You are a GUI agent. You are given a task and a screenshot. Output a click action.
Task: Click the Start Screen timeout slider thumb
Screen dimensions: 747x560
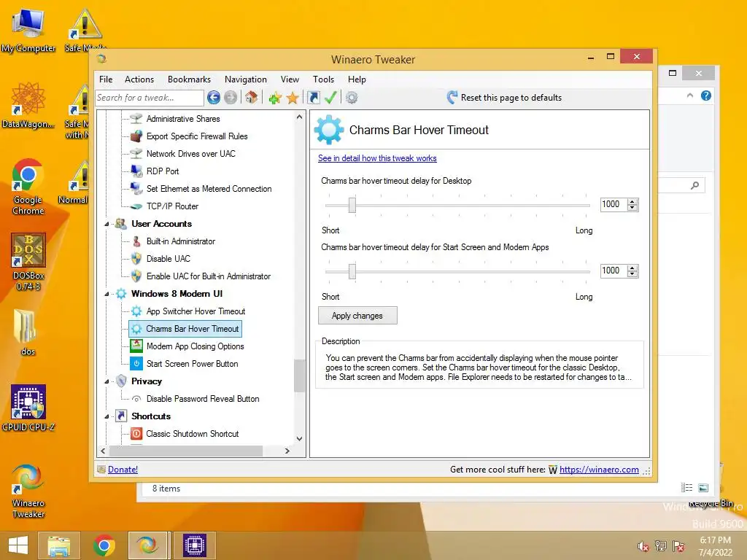[x=352, y=271]
